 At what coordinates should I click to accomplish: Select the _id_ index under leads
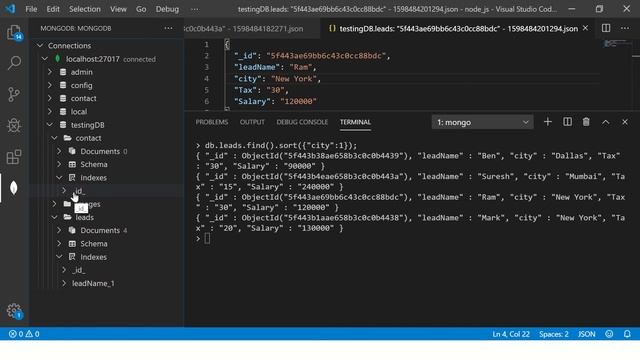coord(78,270)
